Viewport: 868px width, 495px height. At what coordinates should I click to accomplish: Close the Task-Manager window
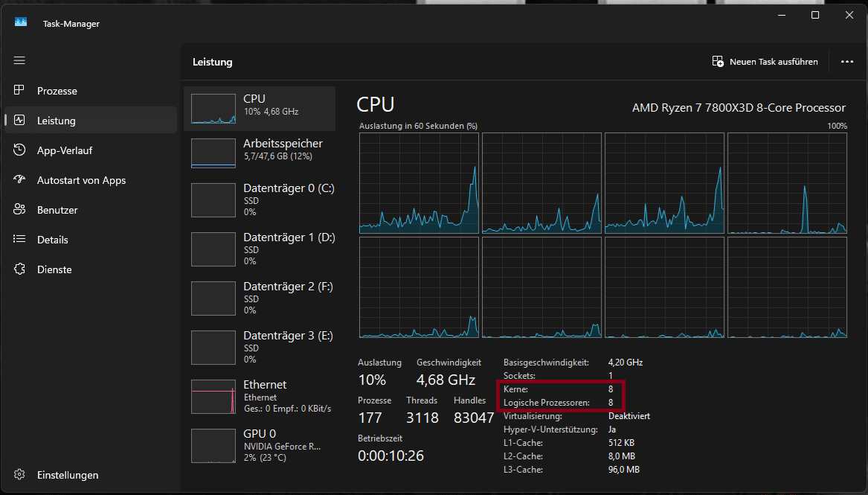point(849,15)
